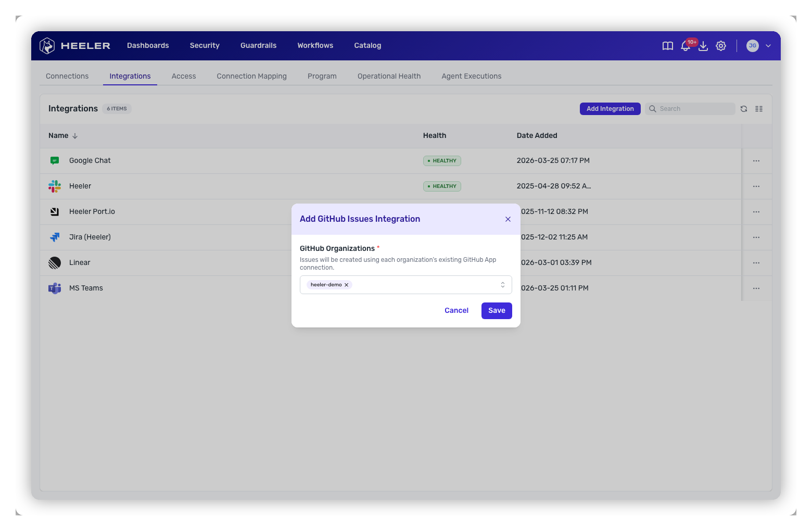
Task: Switch to the Access tab
Action: click(x=184, y=76)
